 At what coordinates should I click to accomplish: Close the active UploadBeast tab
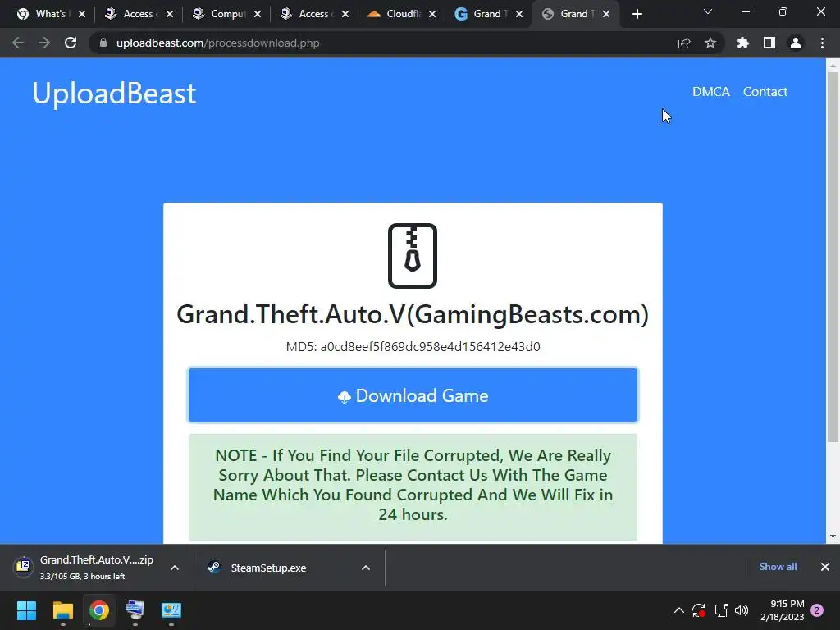point(606,14)
